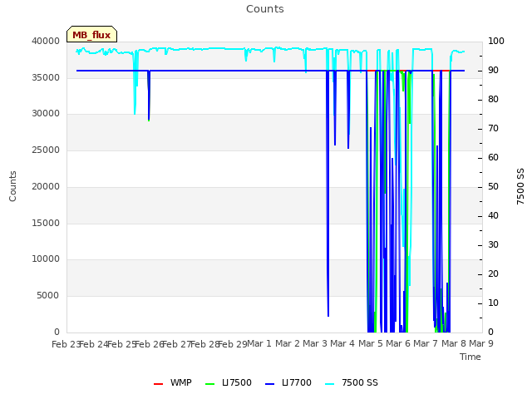
Task: Click the Mar 6 date tick label
Action: pos(398,343)
